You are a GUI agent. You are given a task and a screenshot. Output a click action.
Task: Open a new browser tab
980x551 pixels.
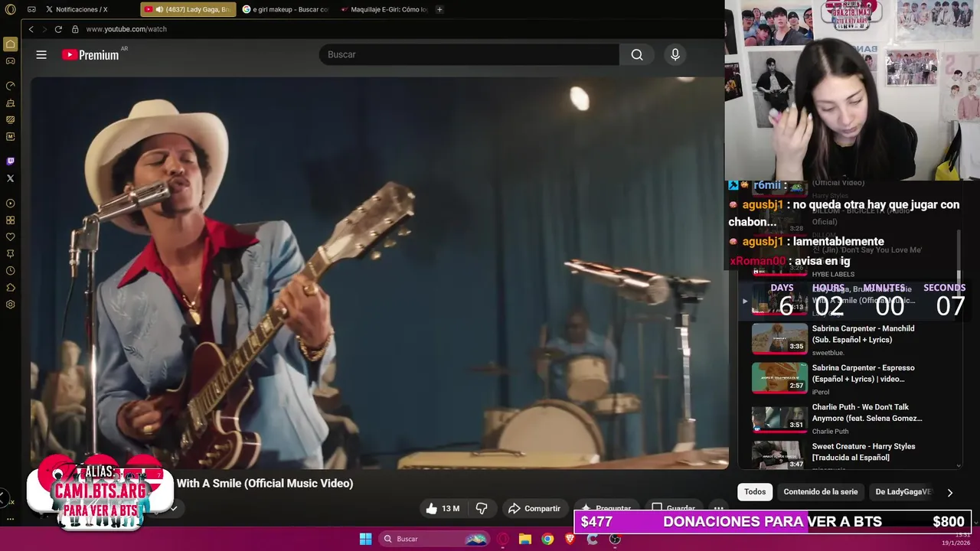coord(439,9)
